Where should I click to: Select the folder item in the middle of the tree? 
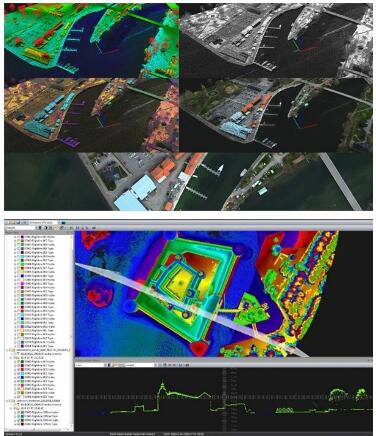pyautogui.click(x=40, y=350)
